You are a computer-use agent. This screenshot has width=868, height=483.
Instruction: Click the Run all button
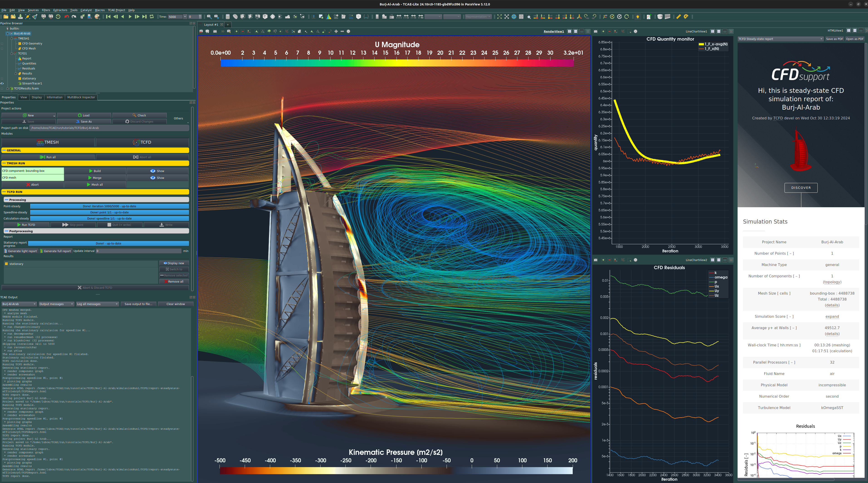48,157
